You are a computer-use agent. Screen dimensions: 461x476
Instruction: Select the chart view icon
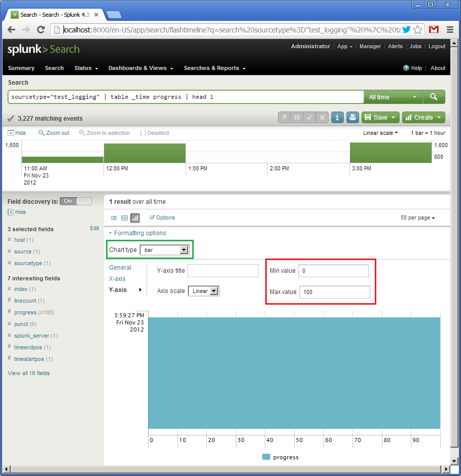pyautogui.click(x=135, y=217)
